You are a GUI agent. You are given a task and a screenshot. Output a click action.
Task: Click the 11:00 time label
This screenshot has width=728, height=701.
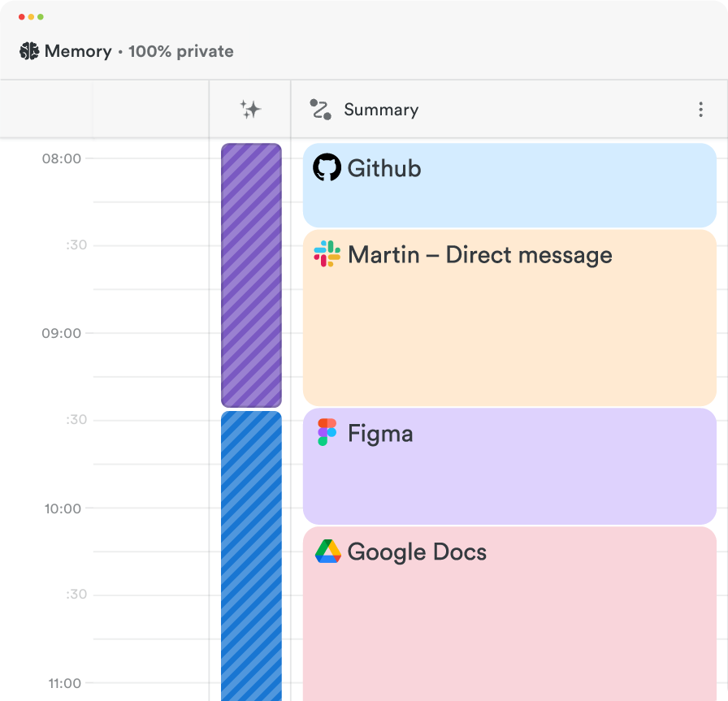tap(64, 683)
